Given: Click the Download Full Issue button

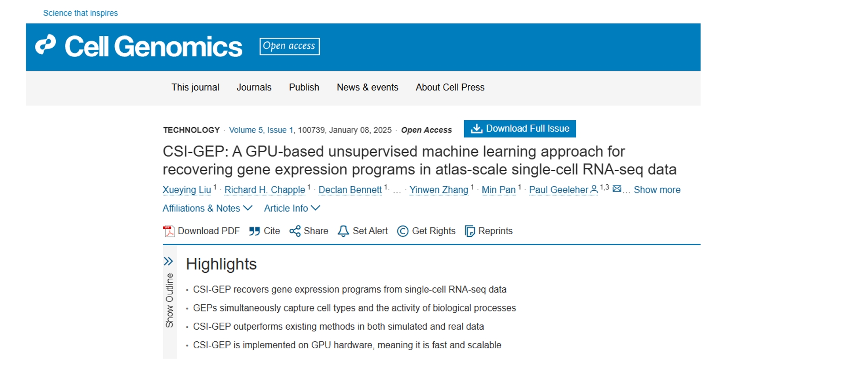Looking at the screenshot, I should point(520,128).
